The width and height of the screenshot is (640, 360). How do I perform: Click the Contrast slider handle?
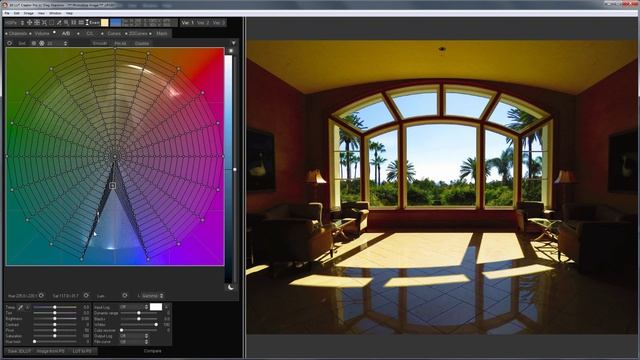[x=55, y=324]
